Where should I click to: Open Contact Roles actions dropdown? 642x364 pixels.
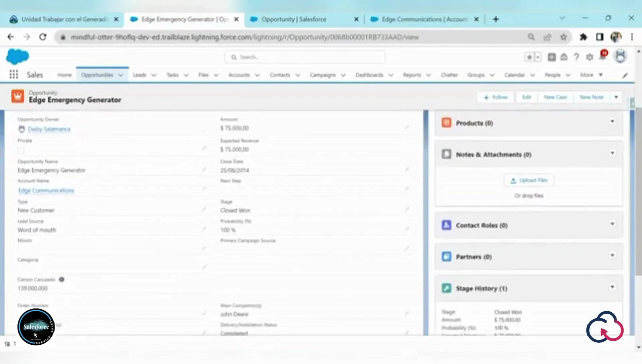point(612,224)
